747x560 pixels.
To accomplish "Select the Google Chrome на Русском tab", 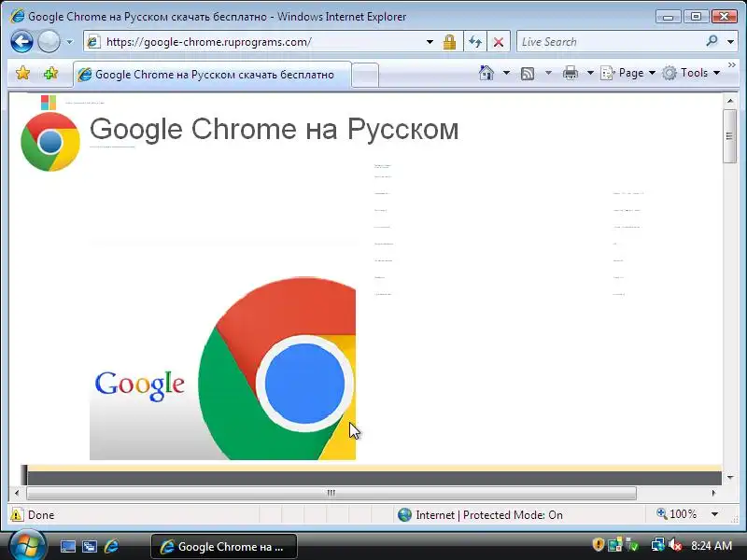I will (213, 75).
